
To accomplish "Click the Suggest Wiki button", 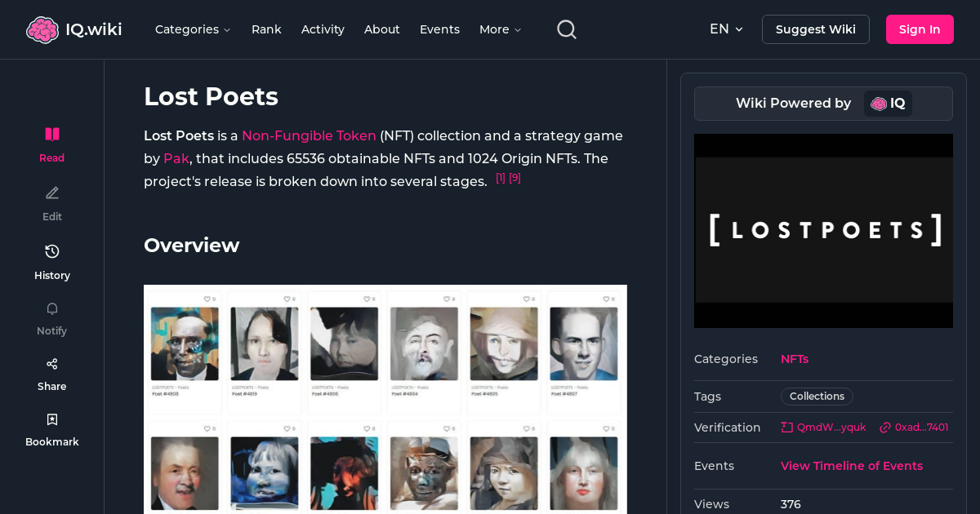I will coord(815,29).
